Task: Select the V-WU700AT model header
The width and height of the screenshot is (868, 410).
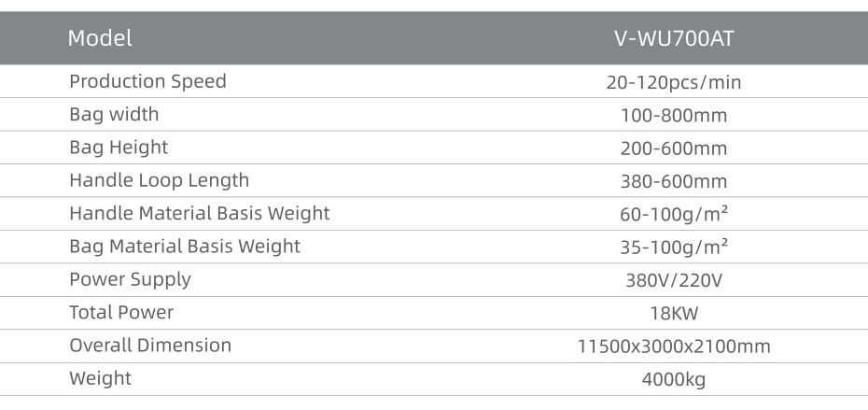Action: click(674, 38)
